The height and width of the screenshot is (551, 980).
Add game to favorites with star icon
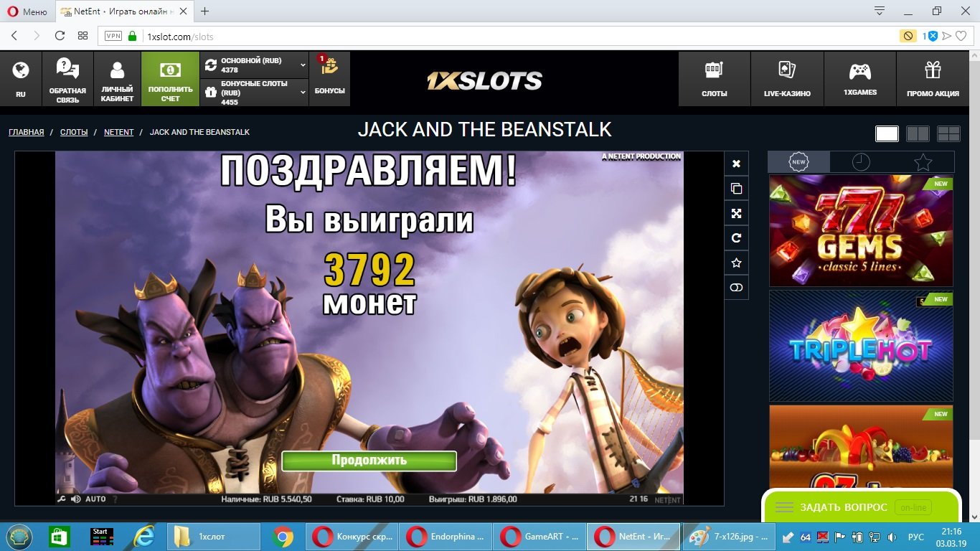click(736, 263)
